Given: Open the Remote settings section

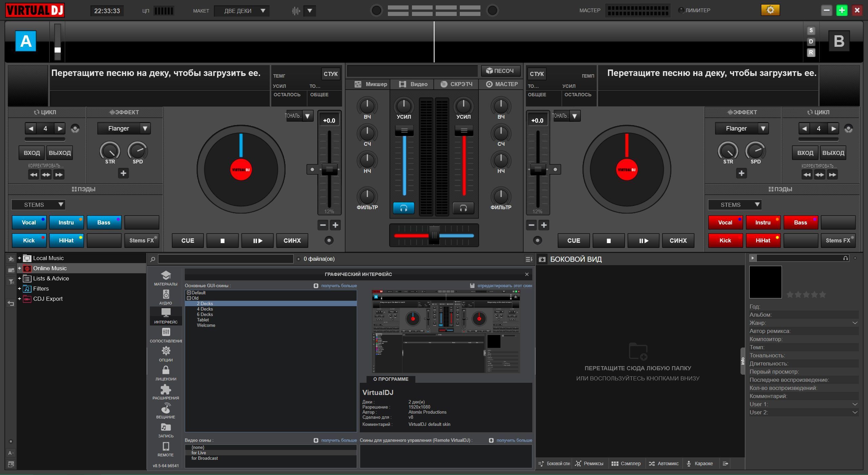Looking at the screenshot, I should [x=166, y=449].
